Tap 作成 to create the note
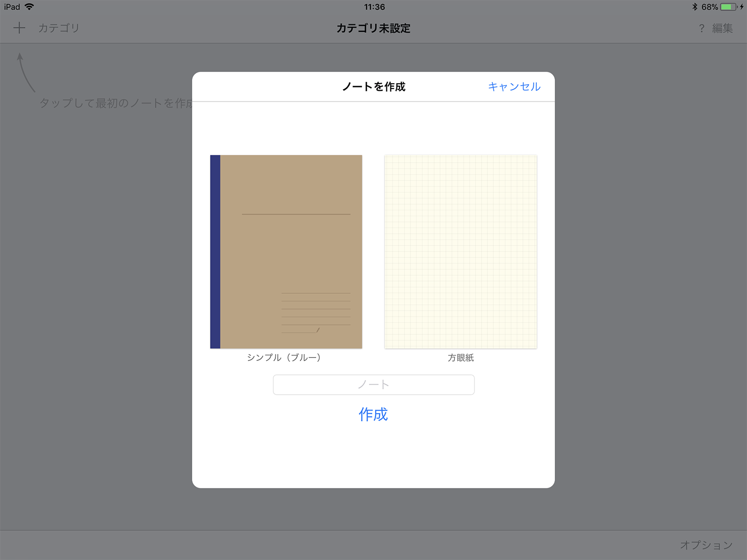Image resolution: width=747 pixels, height=560 pixels. tap(373, 414)
